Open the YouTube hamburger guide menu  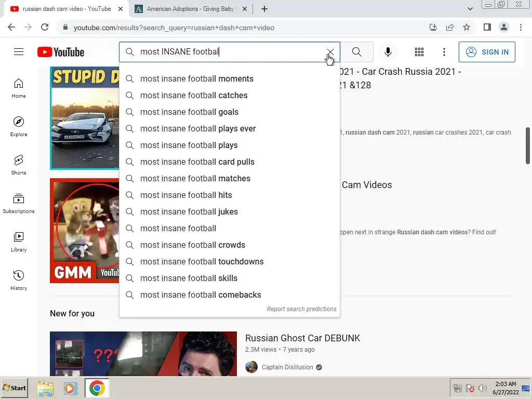click(19, 51)
